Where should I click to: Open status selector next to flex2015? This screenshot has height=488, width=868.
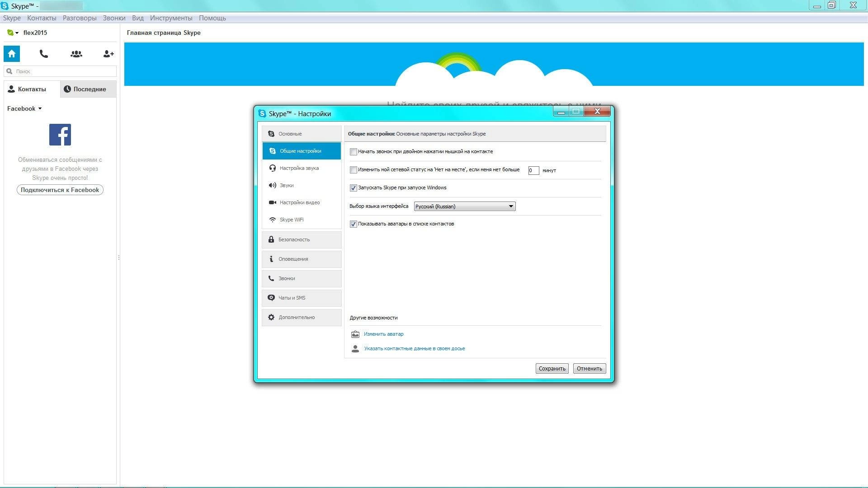[13, 33]
